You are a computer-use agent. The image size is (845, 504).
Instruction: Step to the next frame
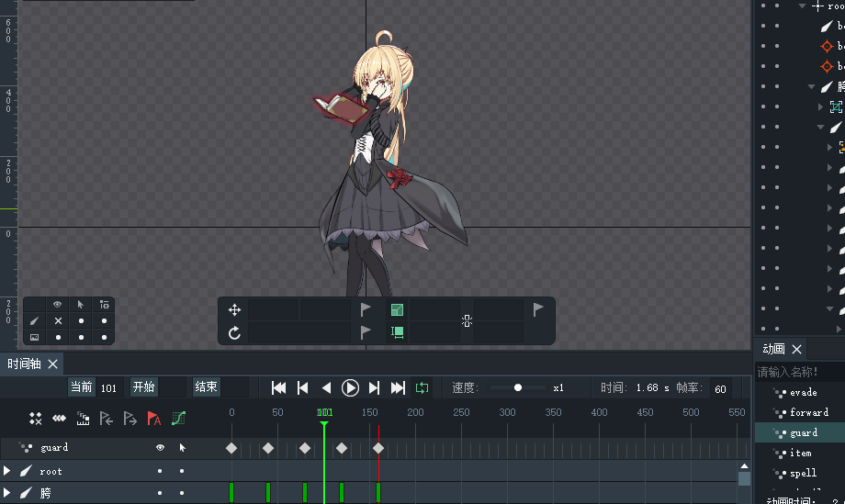(x=374, y=387)
